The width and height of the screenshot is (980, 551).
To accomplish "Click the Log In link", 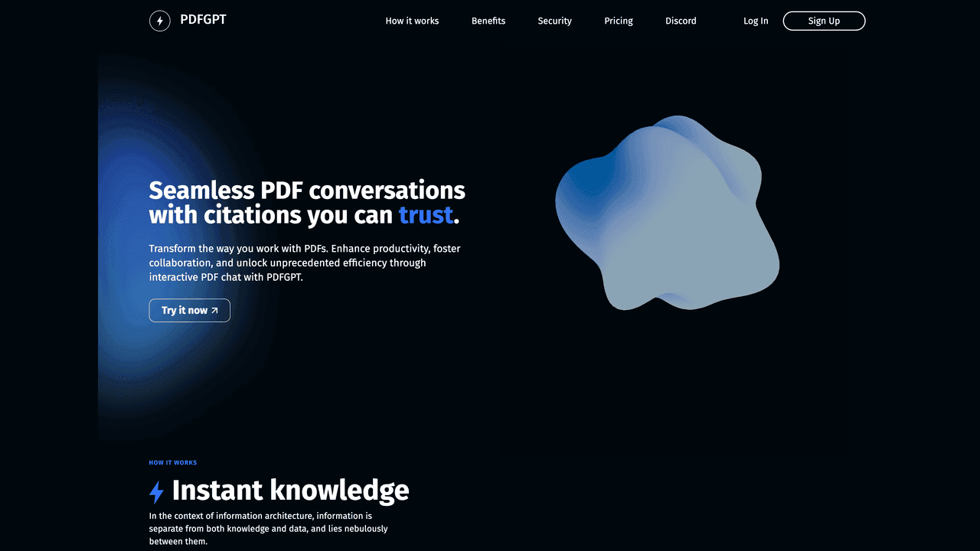I will [x=756, y=21].
